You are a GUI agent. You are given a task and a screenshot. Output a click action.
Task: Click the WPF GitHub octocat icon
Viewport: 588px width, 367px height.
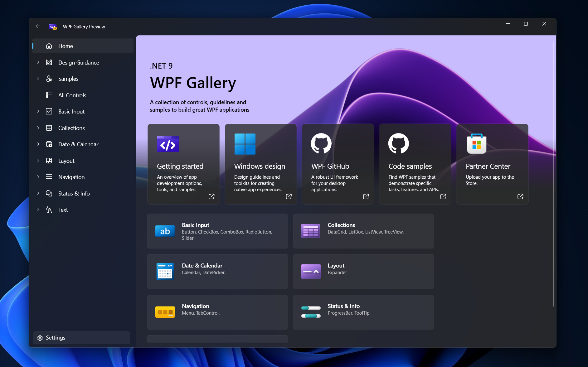coord(321,144)
